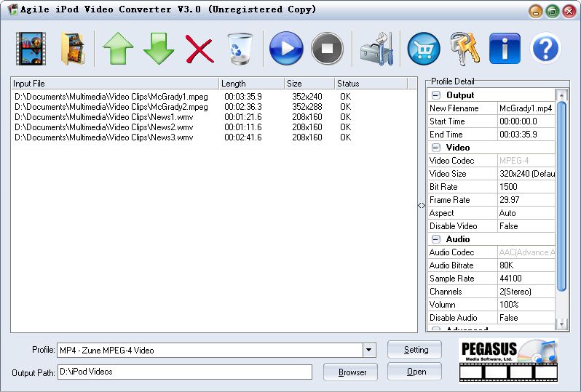Change Audio Bitrate value 80K
This screenshot has height=392, width=581.
click(x=526, y=265)
